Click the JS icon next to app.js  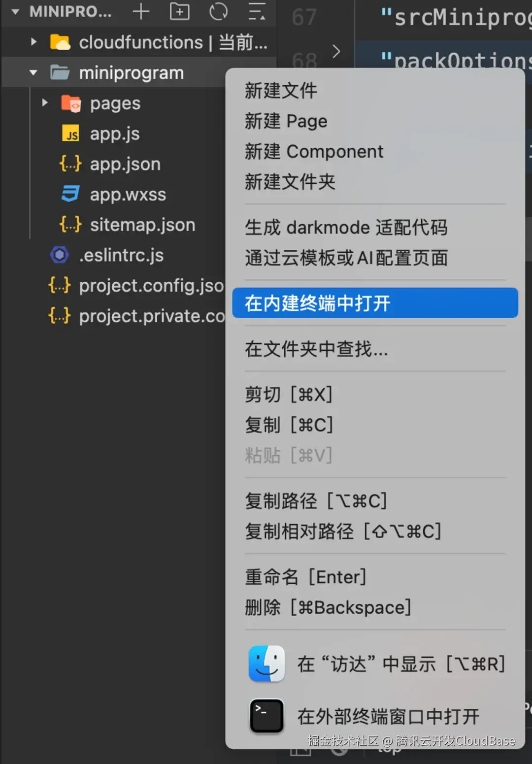click(70, 133)
